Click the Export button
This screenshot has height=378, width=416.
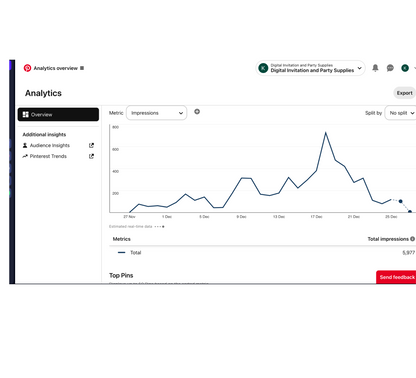(405, 93)
